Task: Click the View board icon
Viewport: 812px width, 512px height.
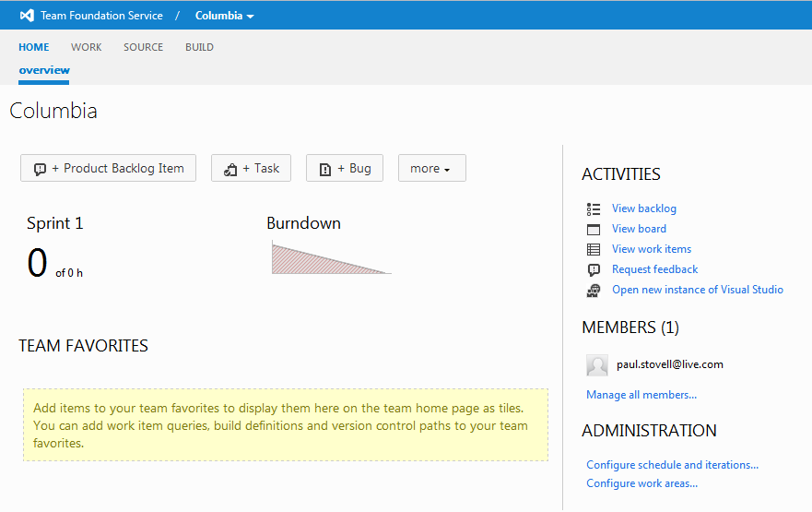Action: (594, 229)
